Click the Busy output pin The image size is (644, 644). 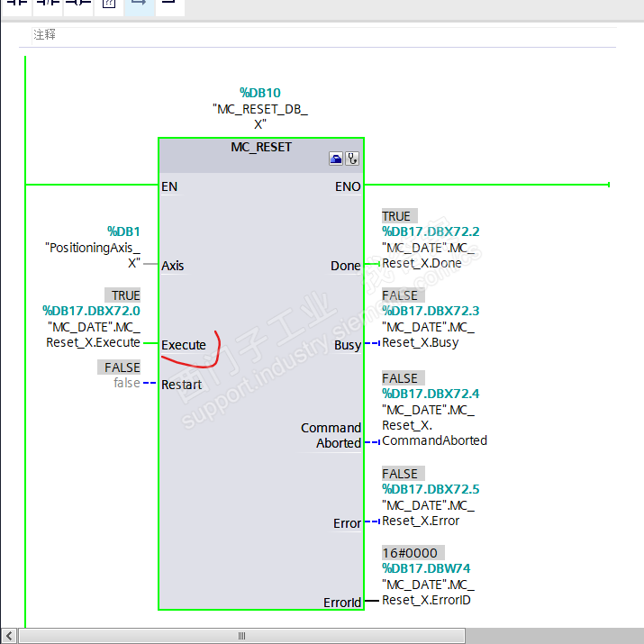[x=348, y=345]
